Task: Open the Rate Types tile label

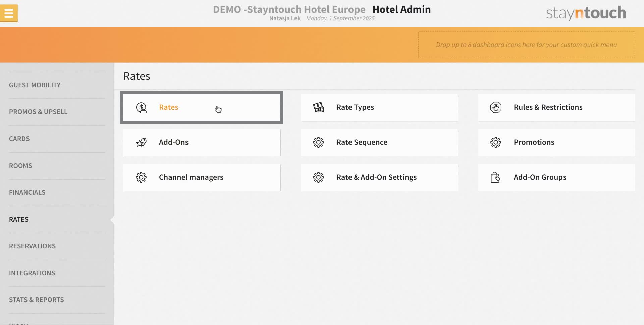Action: (355, 107)
